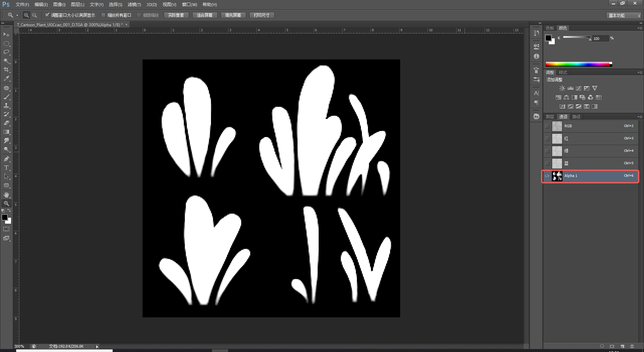The height and width of the screenshot is (352, 644).
Task: Select the Elliptical Marquee tool
Action: click(6, 43)
